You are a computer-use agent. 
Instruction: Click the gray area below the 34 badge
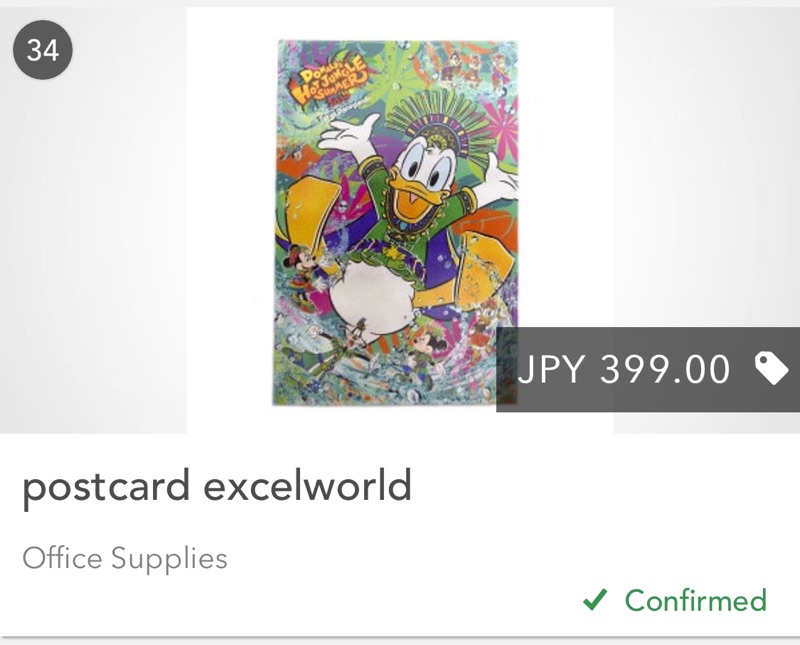click(90, 250)
